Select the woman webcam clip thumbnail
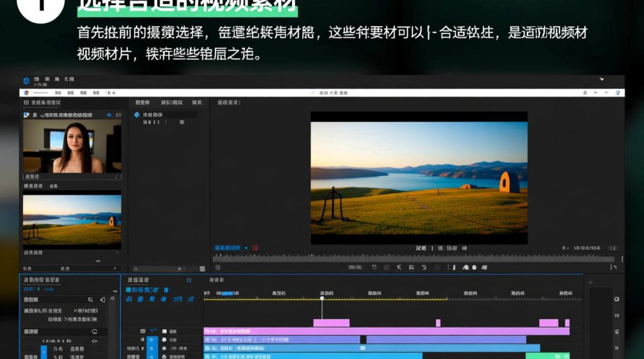Viewport: 644px width, 359px height. 72,146
